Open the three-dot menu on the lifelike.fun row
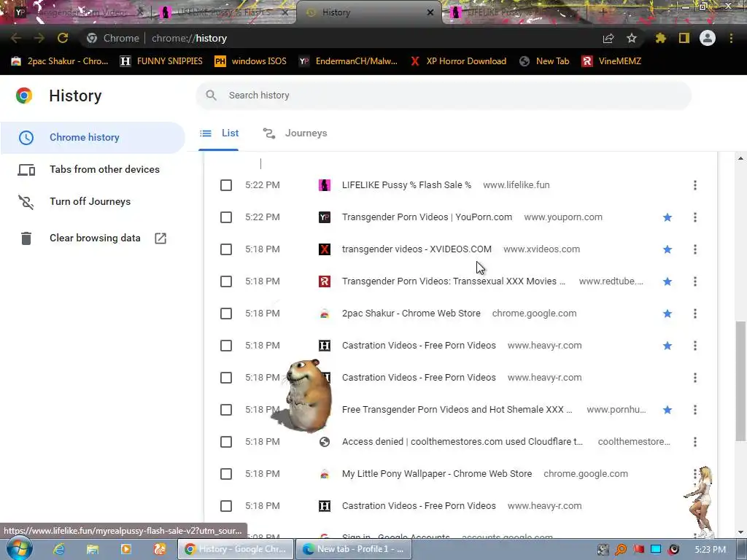 coord(695,185)
